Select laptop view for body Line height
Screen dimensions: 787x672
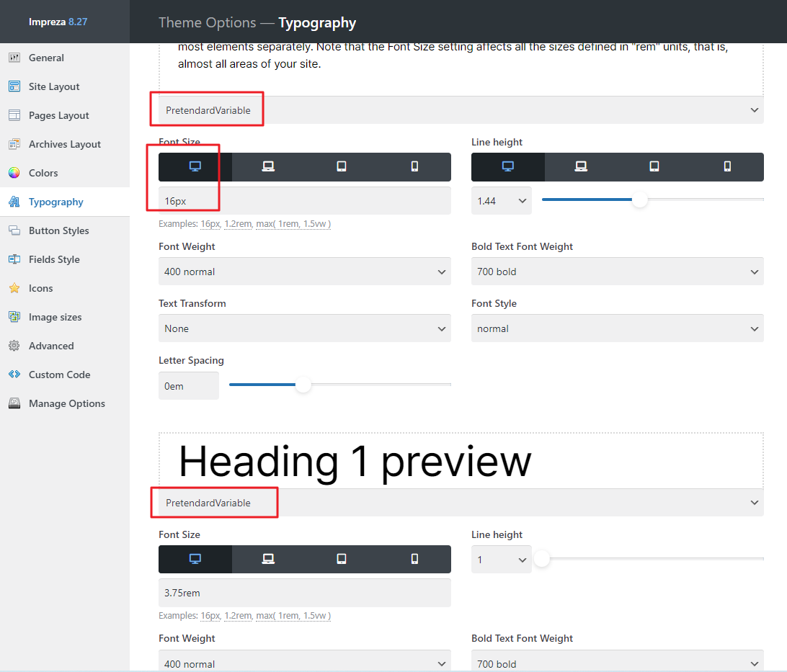pyautogui.click(x=581, y=167)
